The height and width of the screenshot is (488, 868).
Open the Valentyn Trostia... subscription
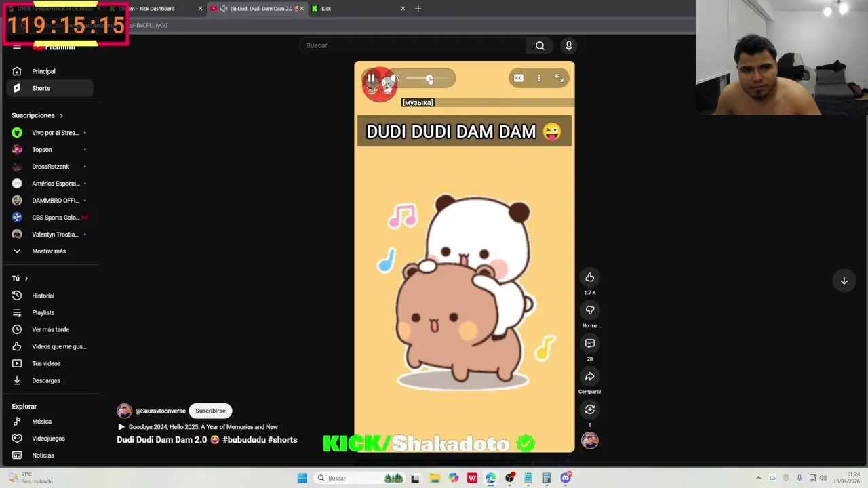[50, 235]
